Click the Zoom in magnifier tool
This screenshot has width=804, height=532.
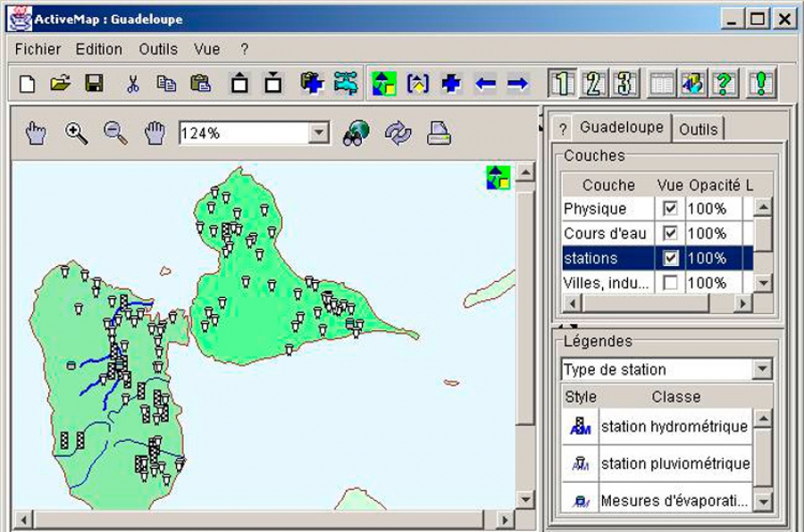click(77, 133)
